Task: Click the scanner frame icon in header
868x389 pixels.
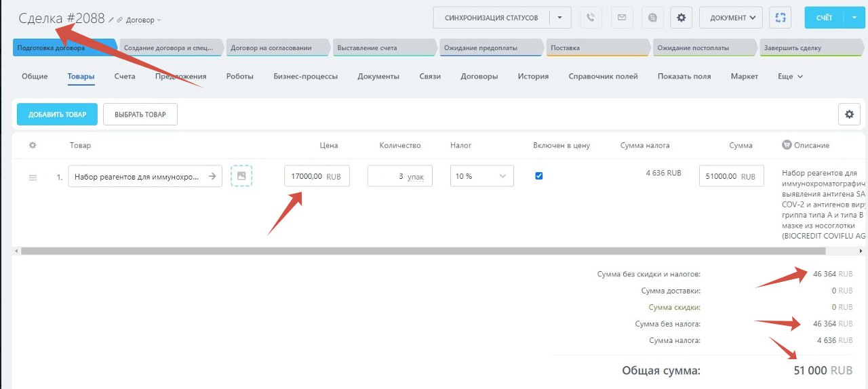Action: [781, 18]
